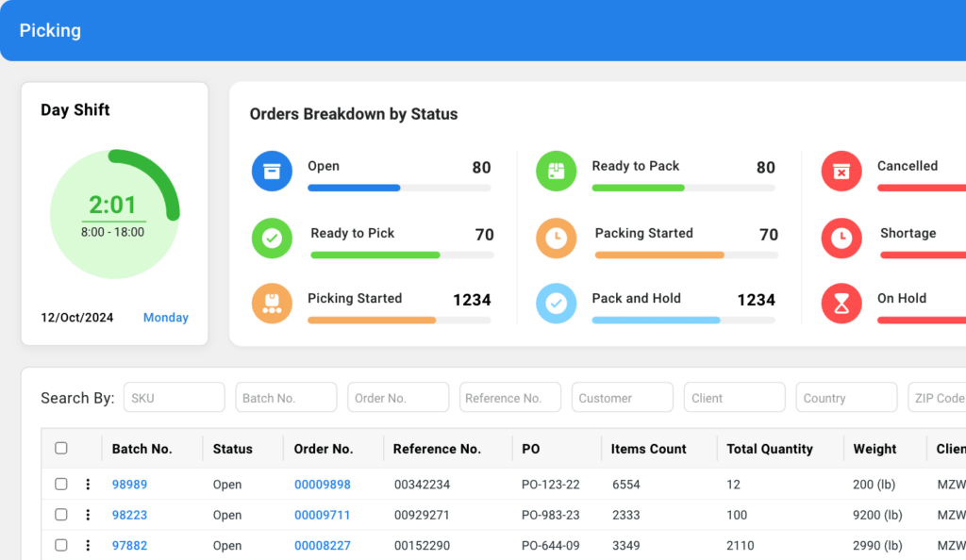The height and width of the screenshot is (560, 966).
Task: Open batch number 98223 link
Action: pos(129,515)
